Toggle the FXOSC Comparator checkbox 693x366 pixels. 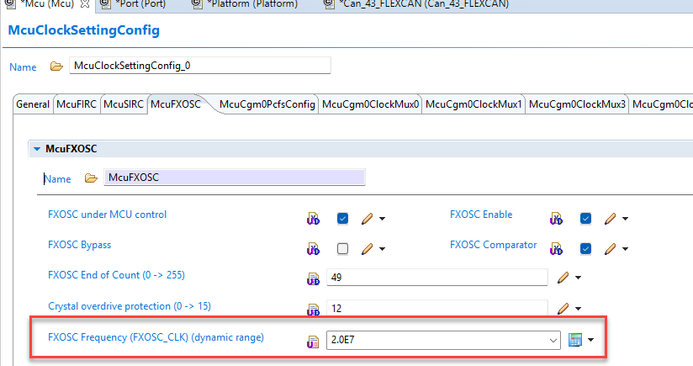[x=586, y=249]
